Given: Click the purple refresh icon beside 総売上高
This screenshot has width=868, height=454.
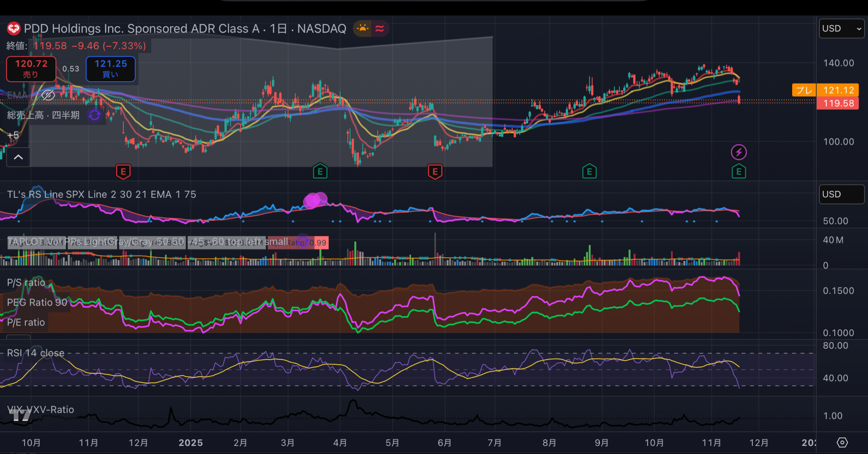Looking at the screenshot, I should [x=94, y=115].
